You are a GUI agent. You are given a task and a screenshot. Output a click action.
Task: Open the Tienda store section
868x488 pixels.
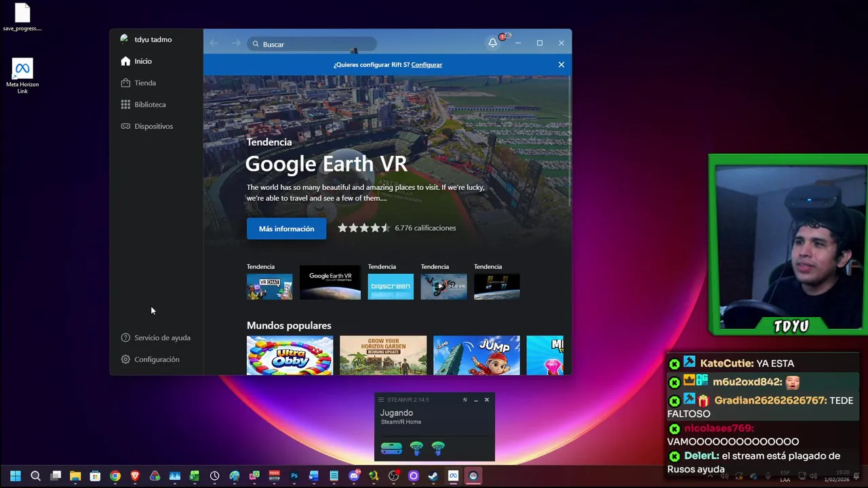(x=138, y=83)
